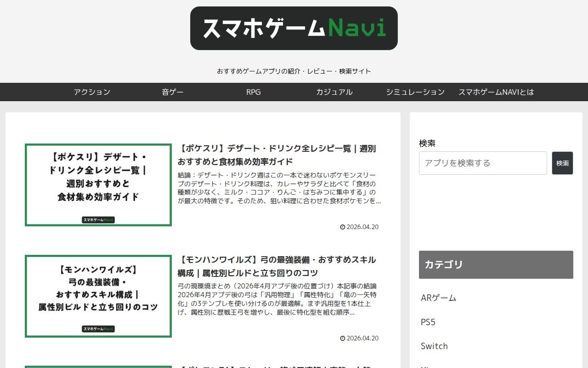
Task: Click the スマホゲームNavi site logo
Action: tap(294, 28)
